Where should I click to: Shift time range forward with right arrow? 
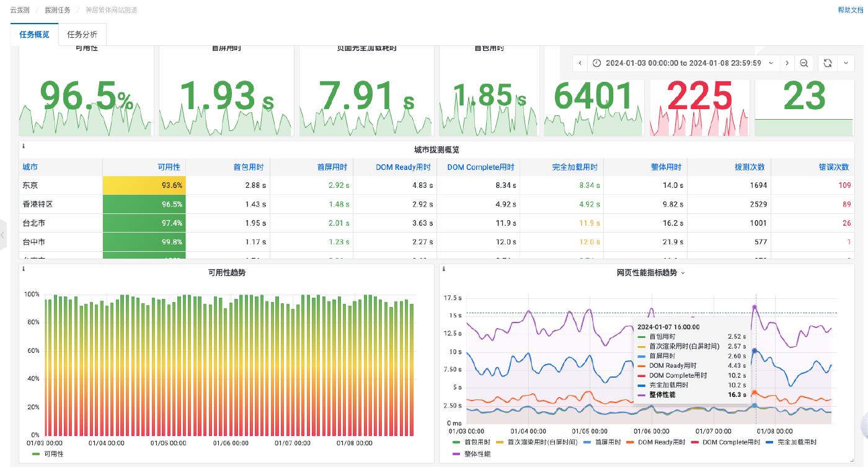click(787, 63)
